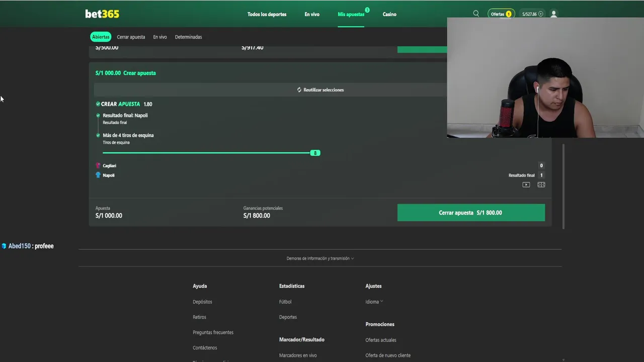Open Marcadores en vivo link

(298, 355)
